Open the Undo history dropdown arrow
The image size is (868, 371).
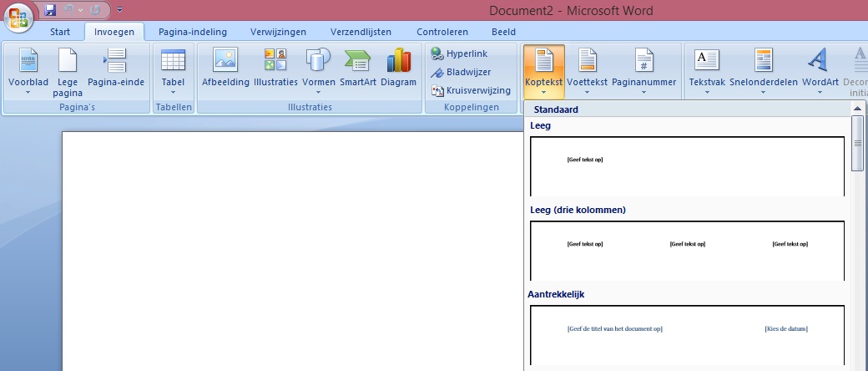point(80,10)
